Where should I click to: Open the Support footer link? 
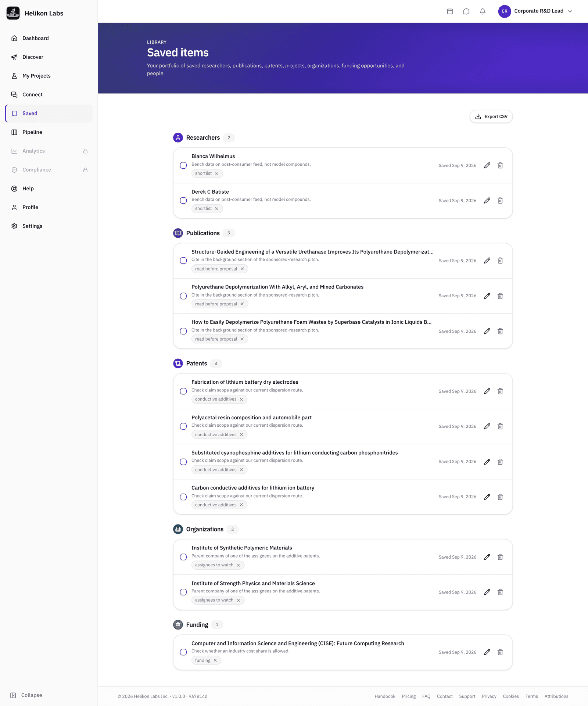click(x=467, y=696)
